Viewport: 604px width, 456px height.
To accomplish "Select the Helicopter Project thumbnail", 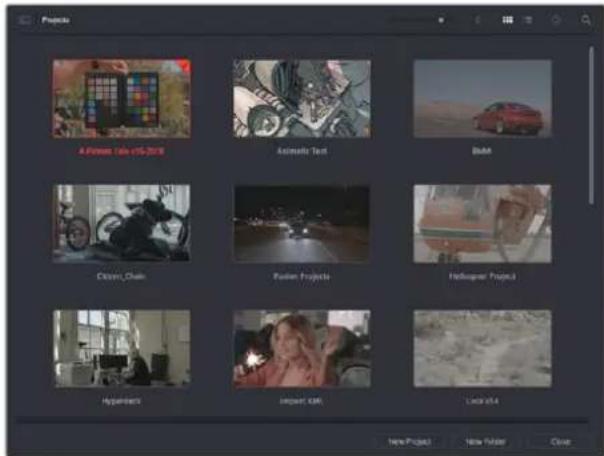I will (482, 224).
